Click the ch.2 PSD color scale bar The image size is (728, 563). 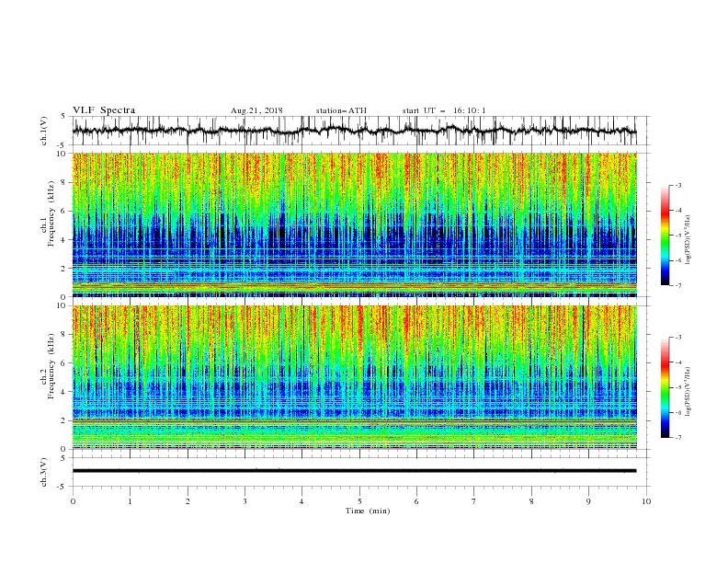(x=665, y=387)
